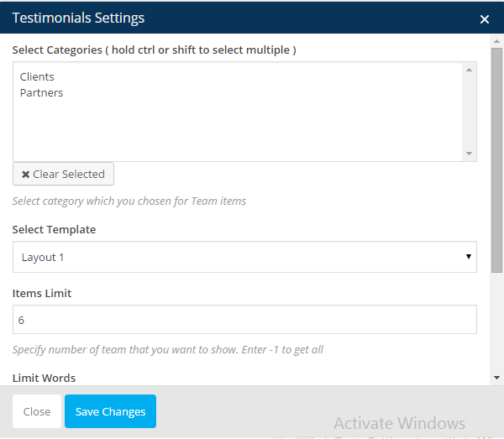This screenshot has width=504, height=439.
Task: Click the categories list scroll up arrow
Action: point(469,70)
